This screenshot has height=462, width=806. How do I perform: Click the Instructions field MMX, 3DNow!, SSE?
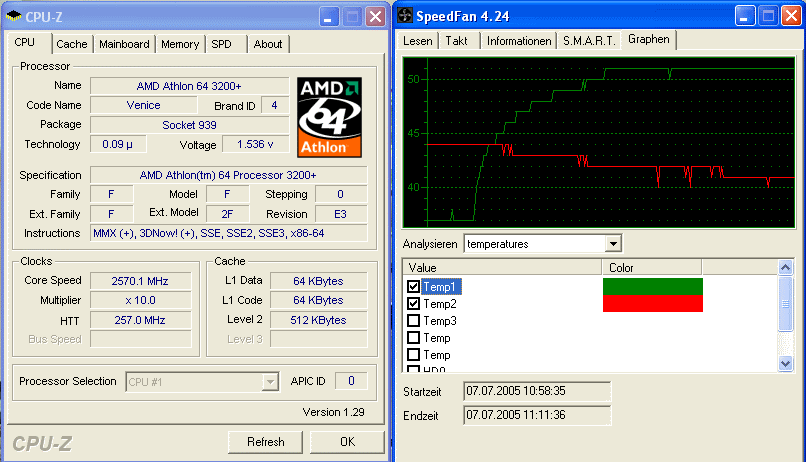coord(229,233)
